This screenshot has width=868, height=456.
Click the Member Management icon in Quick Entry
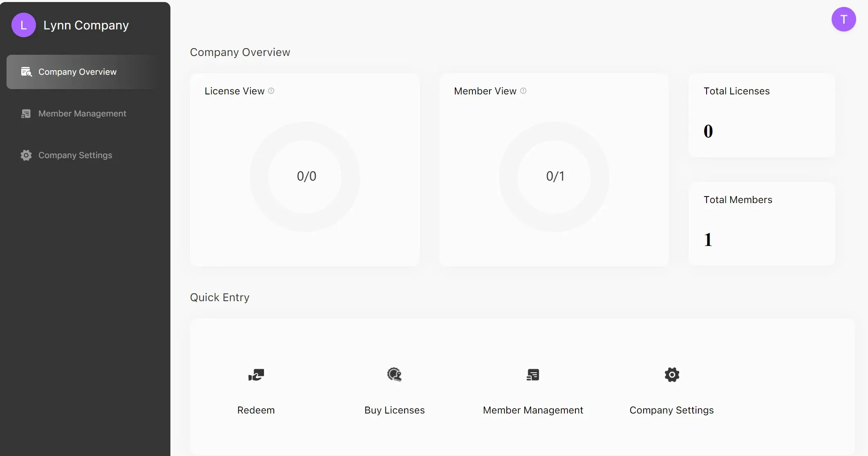[x=533, y=374]
